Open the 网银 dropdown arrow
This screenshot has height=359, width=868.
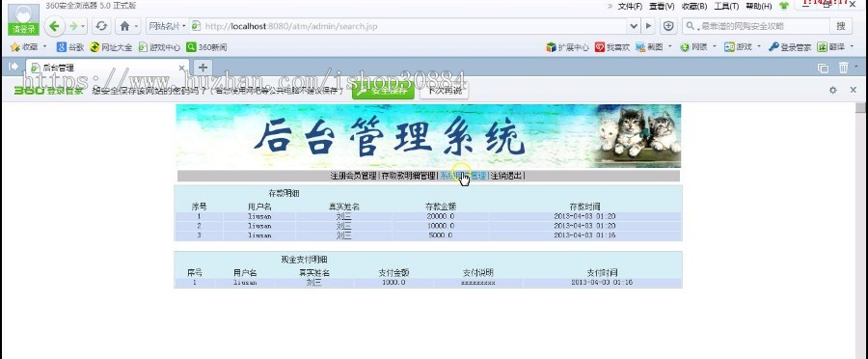point(715,47)
